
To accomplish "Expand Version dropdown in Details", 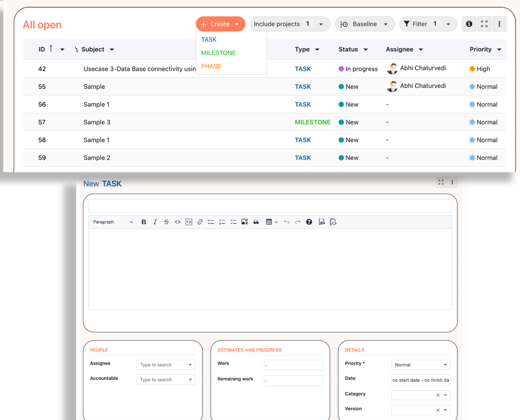I will pos(445,410).
